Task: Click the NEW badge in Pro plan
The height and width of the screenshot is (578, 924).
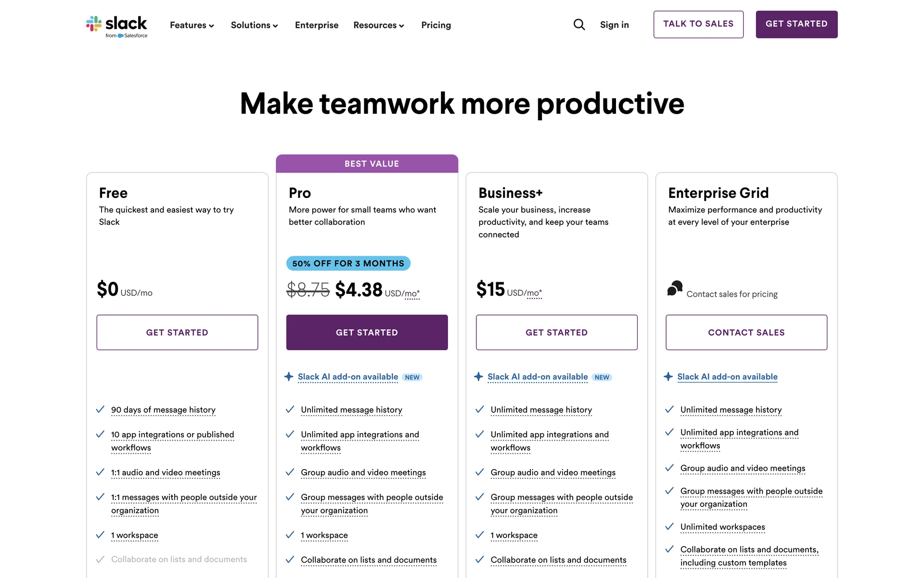Action: click(x=412, y=377)
